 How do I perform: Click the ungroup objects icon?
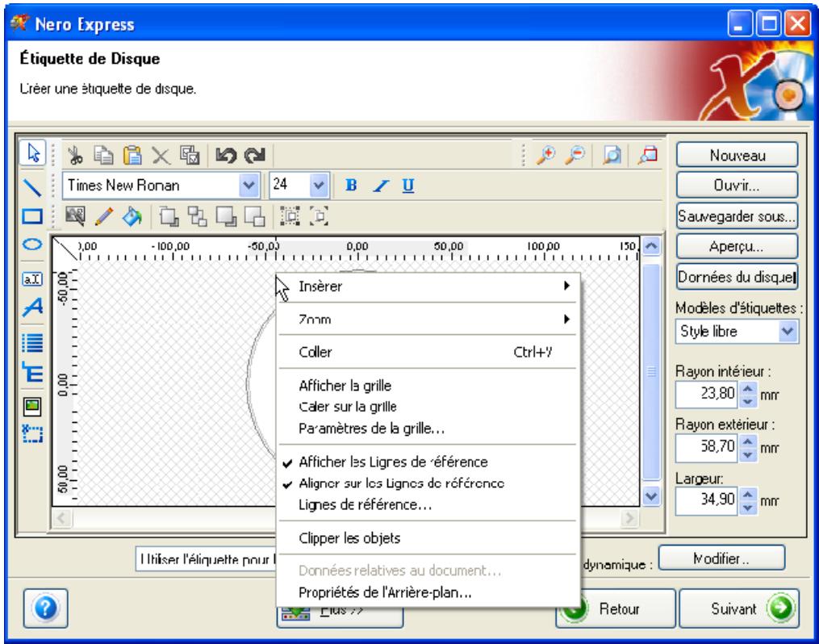point(319,215)
